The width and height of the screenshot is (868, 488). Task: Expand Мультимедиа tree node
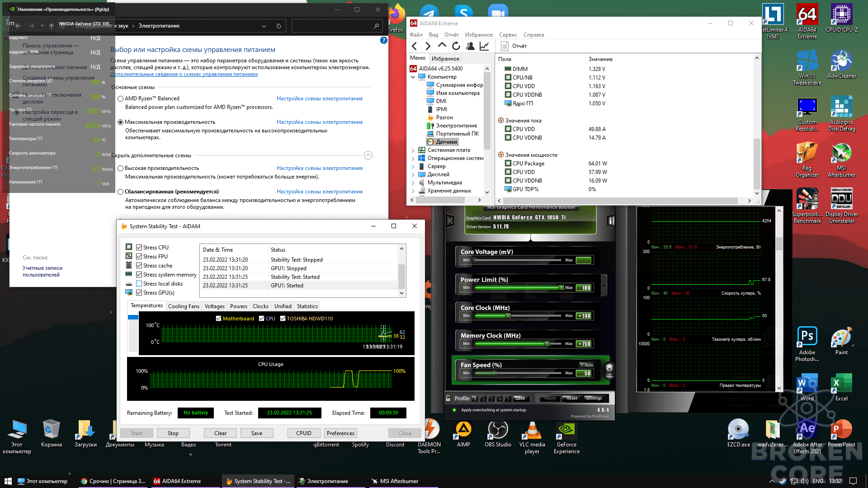pos(413,183)
